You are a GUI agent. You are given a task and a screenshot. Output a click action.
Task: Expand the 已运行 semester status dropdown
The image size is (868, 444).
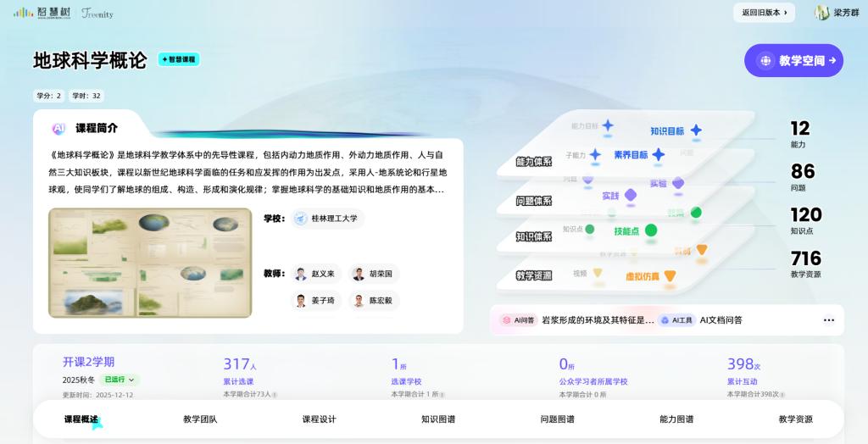point(120,380)
